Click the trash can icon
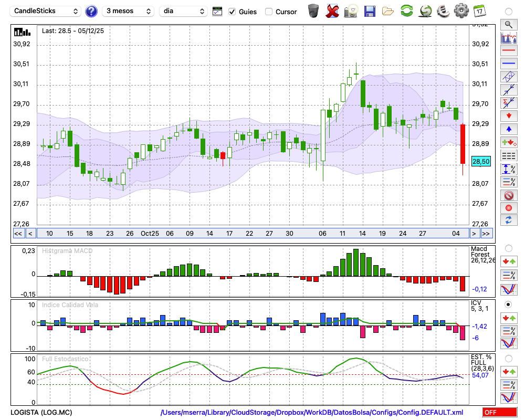Viewport: 525px width, 420px height. (x=313, y=11)
